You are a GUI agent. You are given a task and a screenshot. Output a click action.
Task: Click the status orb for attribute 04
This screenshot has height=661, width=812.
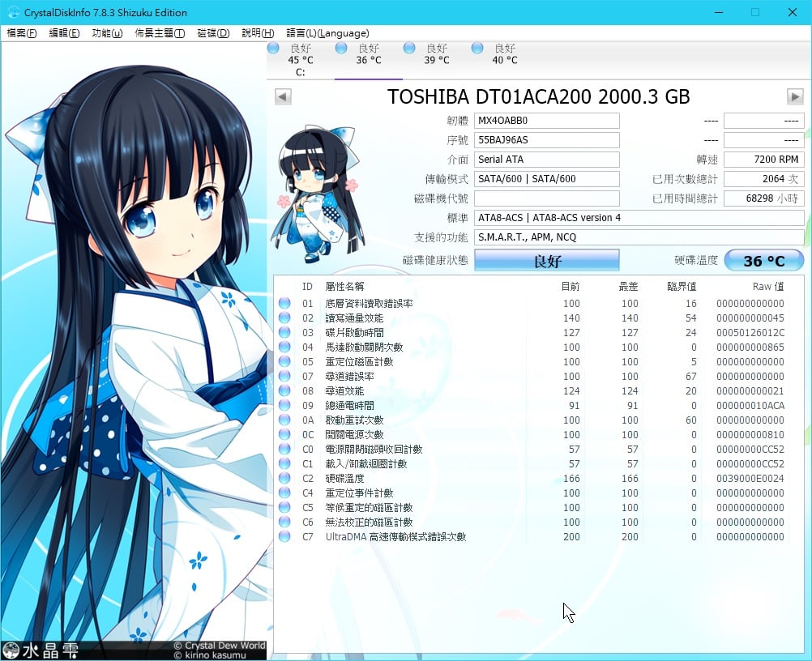(x=284, y=347)
